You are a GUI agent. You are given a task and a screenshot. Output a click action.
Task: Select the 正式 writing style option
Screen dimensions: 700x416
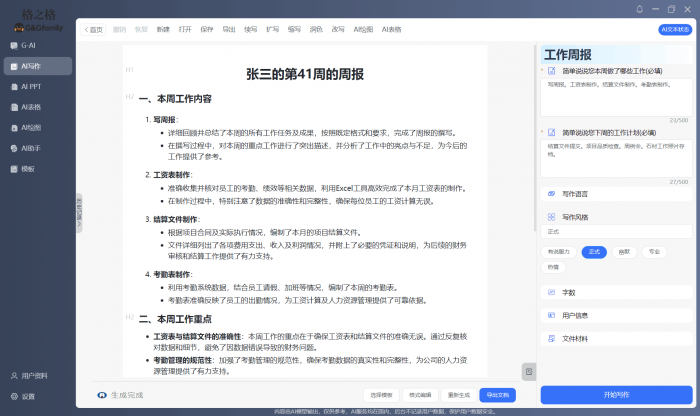tap(593, 252)
